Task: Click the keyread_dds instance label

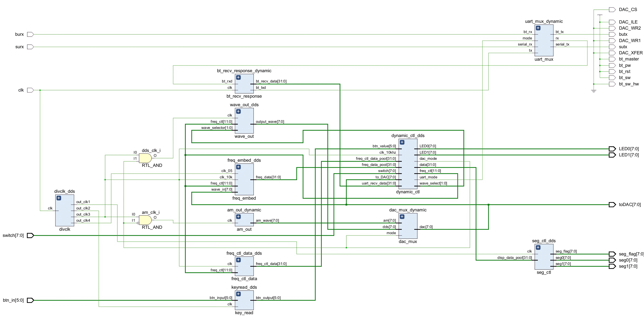Action: click(244, 287)
